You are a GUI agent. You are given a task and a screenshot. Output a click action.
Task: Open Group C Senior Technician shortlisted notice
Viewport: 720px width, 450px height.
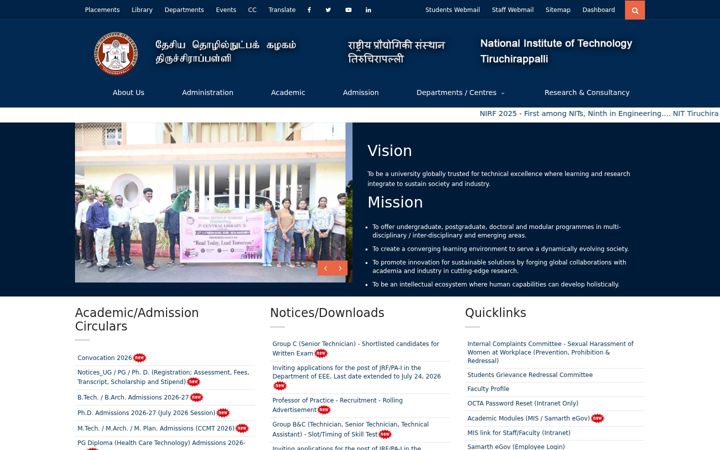[355, 349]
